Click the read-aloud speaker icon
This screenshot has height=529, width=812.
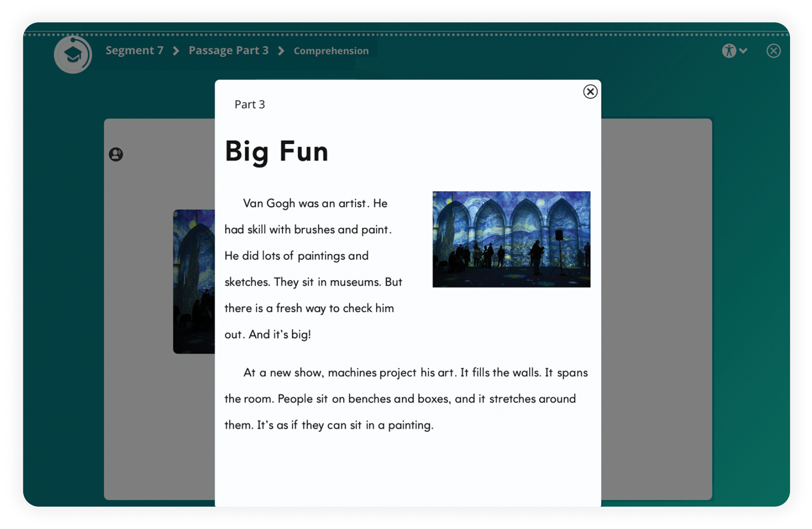116,154
